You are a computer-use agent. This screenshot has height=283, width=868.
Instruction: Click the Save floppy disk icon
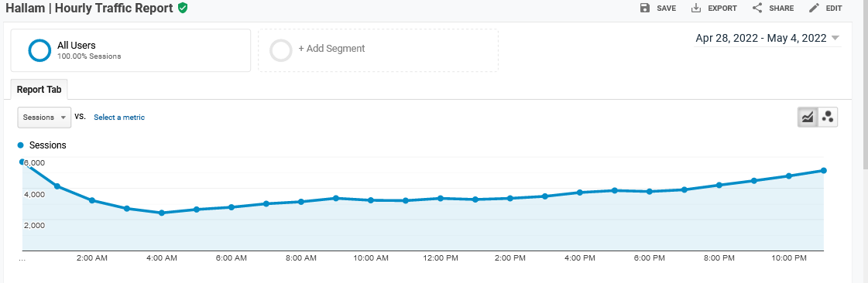pos(644,8)
